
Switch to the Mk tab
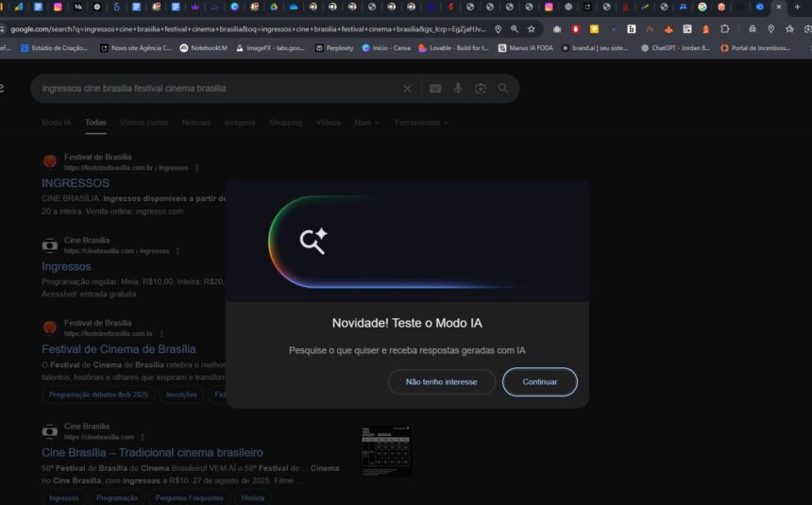click(77, 7)
